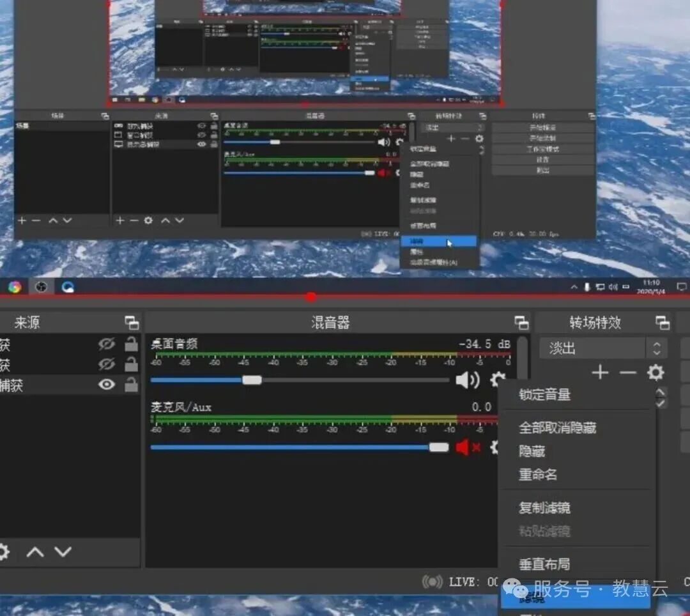Remove current transition with minus icon
Screen dimensions: 690x616
coord(627,373)
